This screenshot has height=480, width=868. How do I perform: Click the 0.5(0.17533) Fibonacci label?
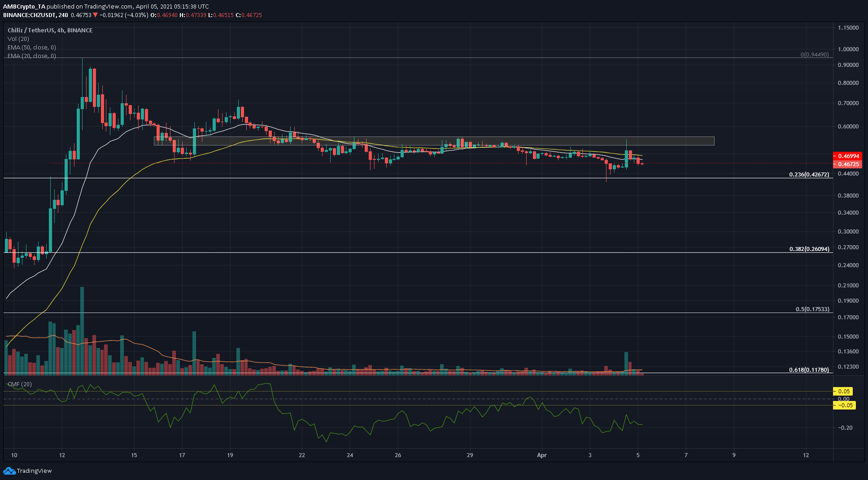pos(812,309)
